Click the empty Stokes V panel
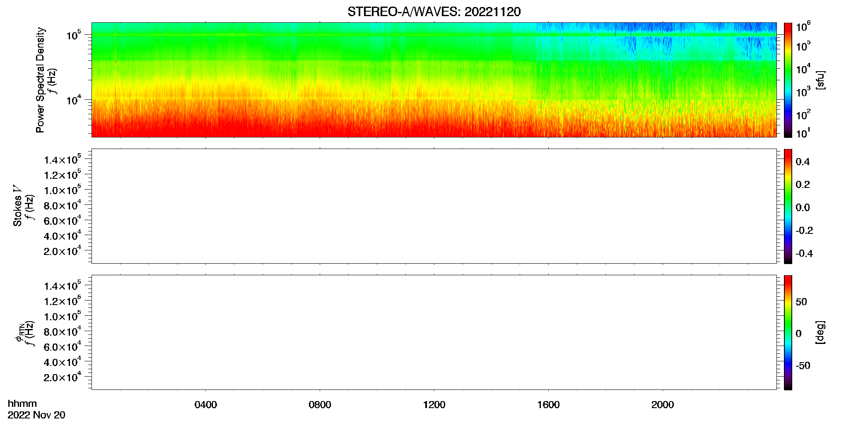The width and height of the screenshot is (868, 447). (434, 206)
